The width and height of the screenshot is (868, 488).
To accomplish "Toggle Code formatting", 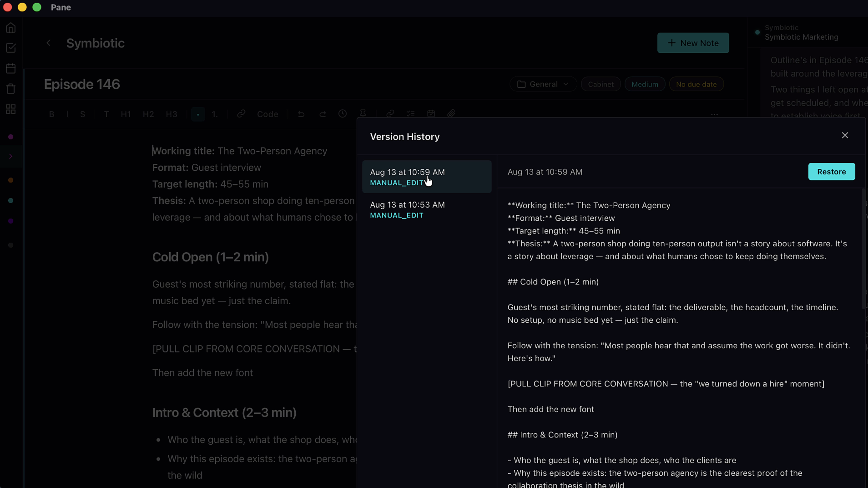I will click(x=267, y=114).
